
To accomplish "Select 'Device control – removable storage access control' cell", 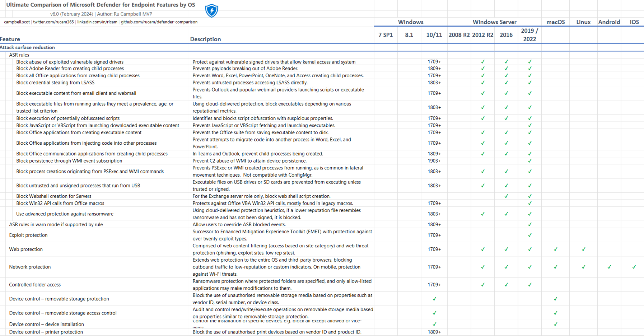I will click(63, 313).
